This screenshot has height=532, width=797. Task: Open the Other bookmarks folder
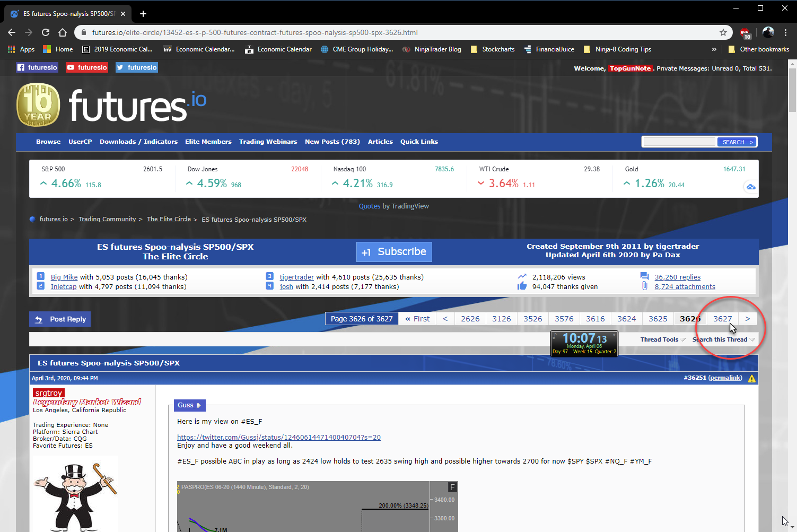759,49
